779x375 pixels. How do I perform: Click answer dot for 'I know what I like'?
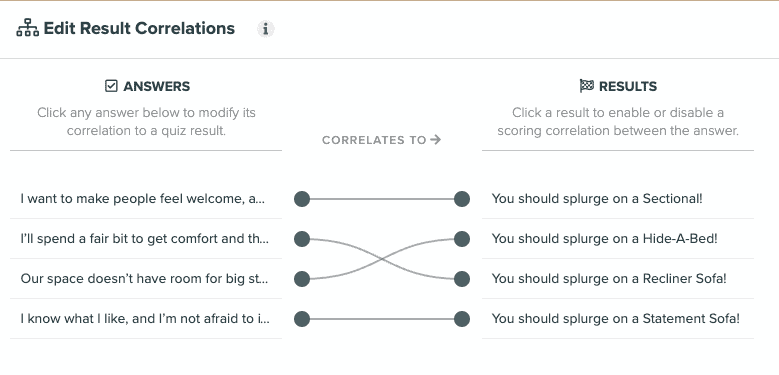302,319
